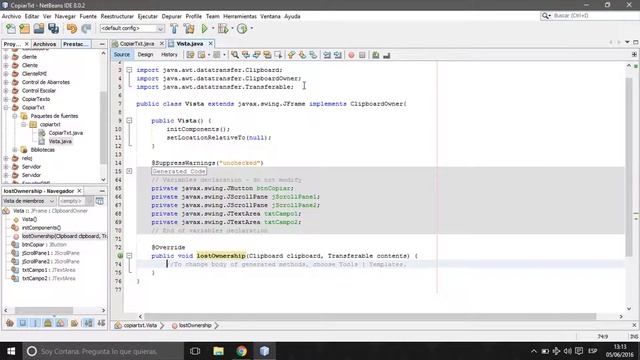Viewport: 640px width, 360px height.
Task: Select initComponents() in the Navigator
Action: (41, 228)
